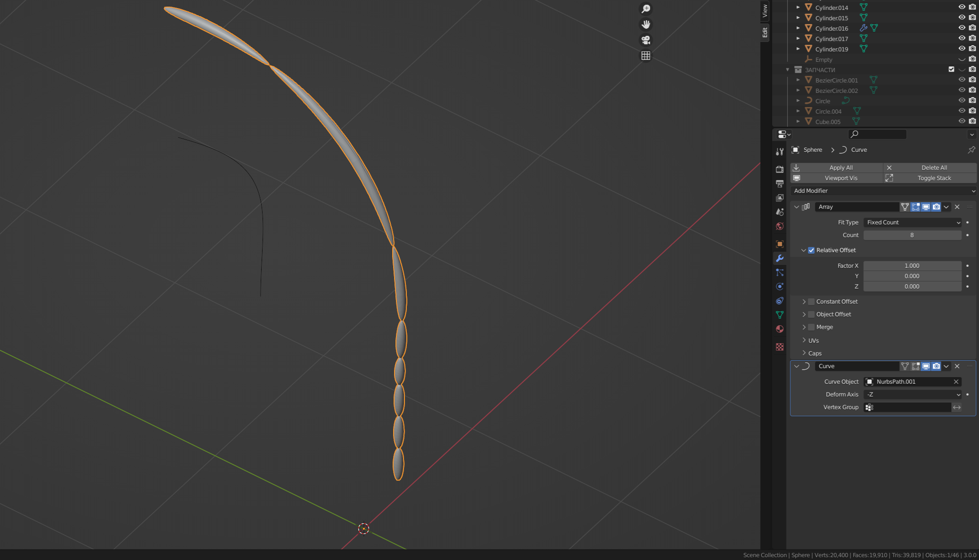Enable the Constant Offset checkbox
This screenshot has height=560, width=979.
[x=811, y=302]
